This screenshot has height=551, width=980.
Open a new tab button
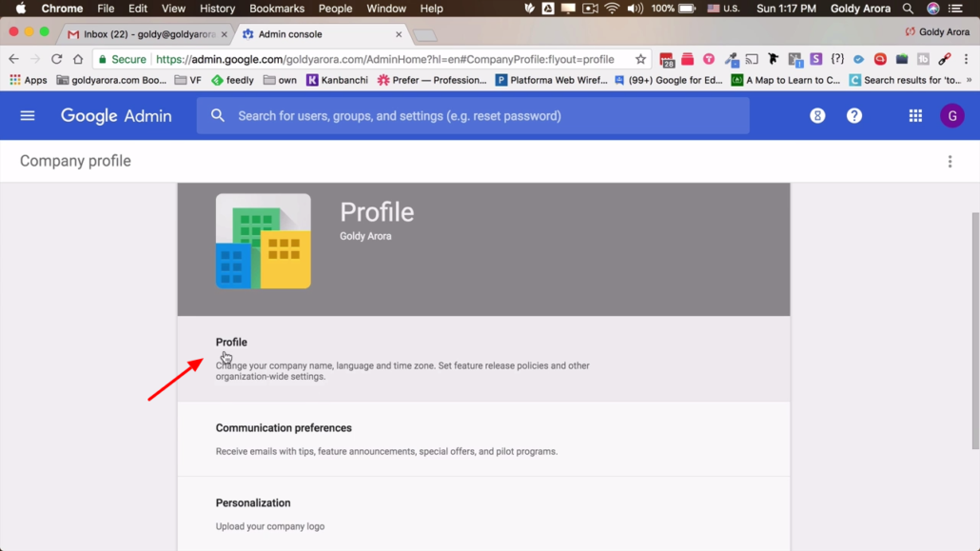425,35
